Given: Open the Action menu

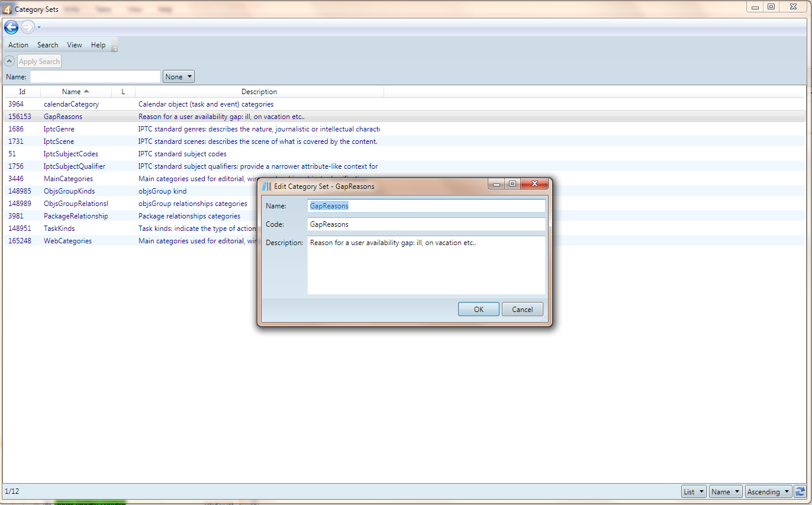Looking at the screenshot, I should [18, 45].
